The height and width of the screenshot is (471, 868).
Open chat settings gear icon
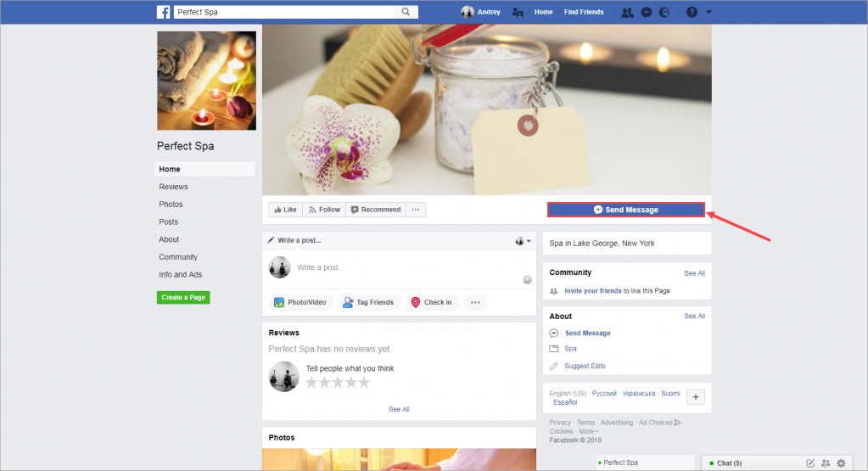click(x=842, y=463)
